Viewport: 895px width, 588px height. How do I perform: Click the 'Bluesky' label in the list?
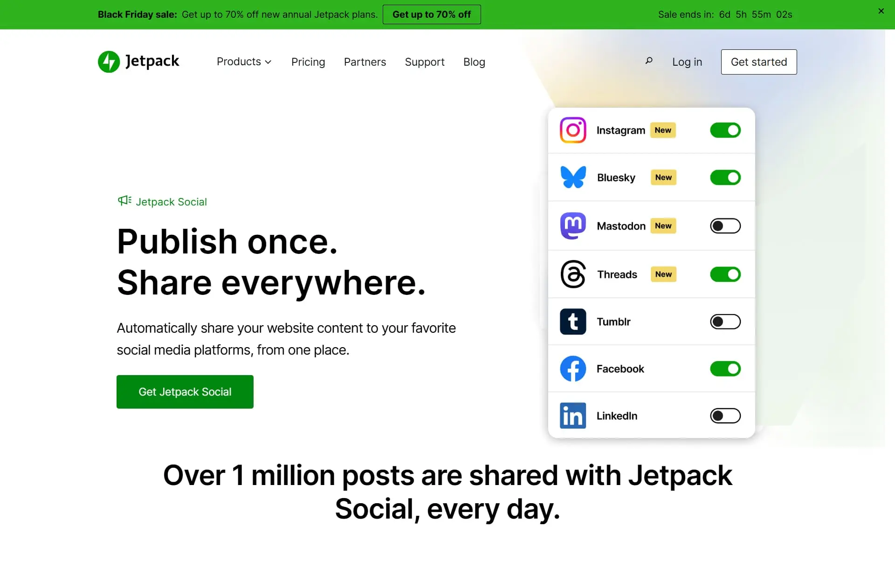coord(616,178)
